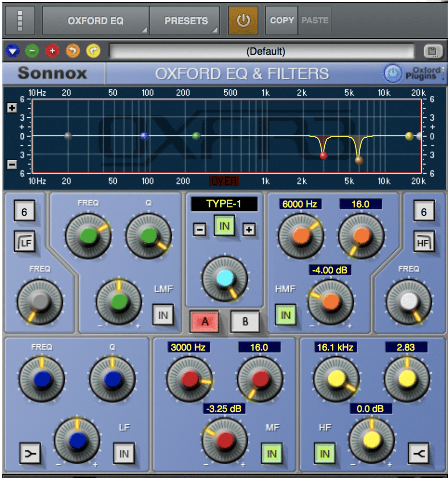Image resolution: width=448 pixels, height=478 pixels.
Task: Select the gray low filter graph node
Action: 68,136
